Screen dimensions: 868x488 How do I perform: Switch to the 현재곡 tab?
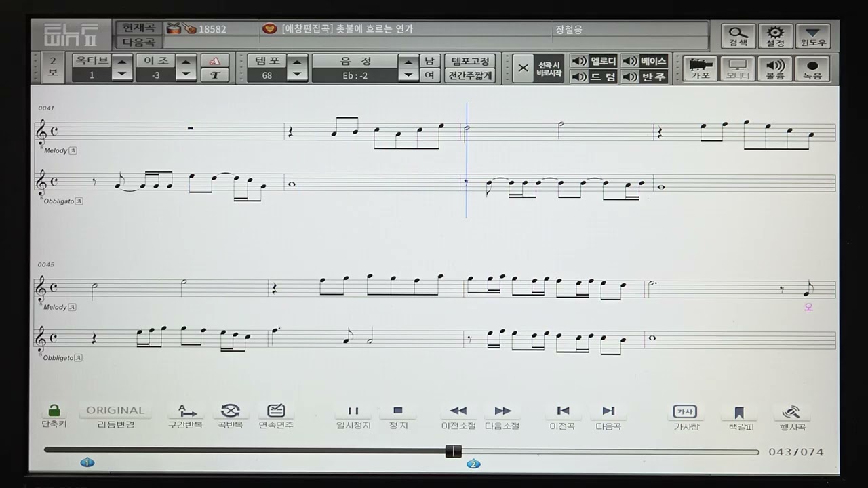coord(139,28)
